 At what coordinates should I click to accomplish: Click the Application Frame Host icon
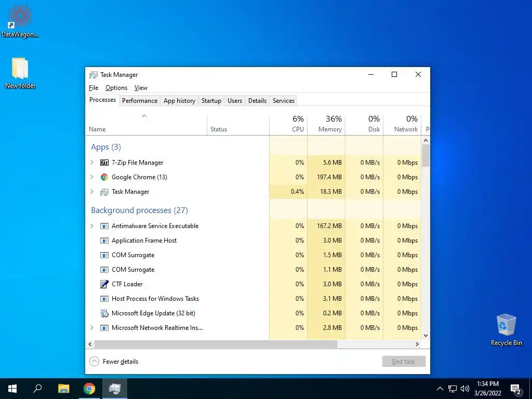(104, 241)
